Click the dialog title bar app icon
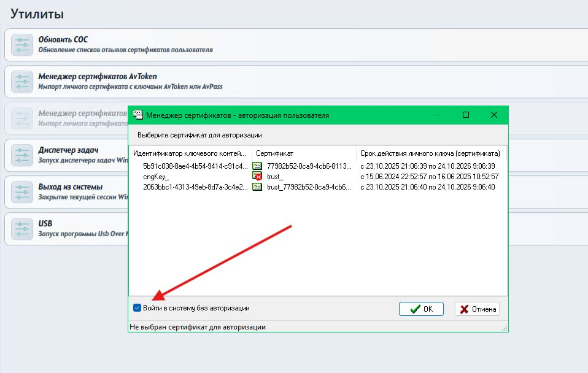This screenshot has height=373, width=588. point(137,115)
